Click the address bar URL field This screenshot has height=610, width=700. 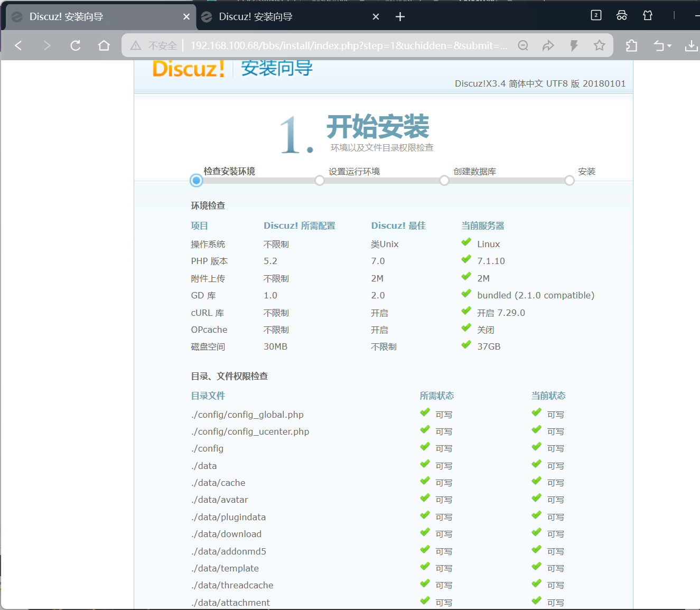pos(349,45)
